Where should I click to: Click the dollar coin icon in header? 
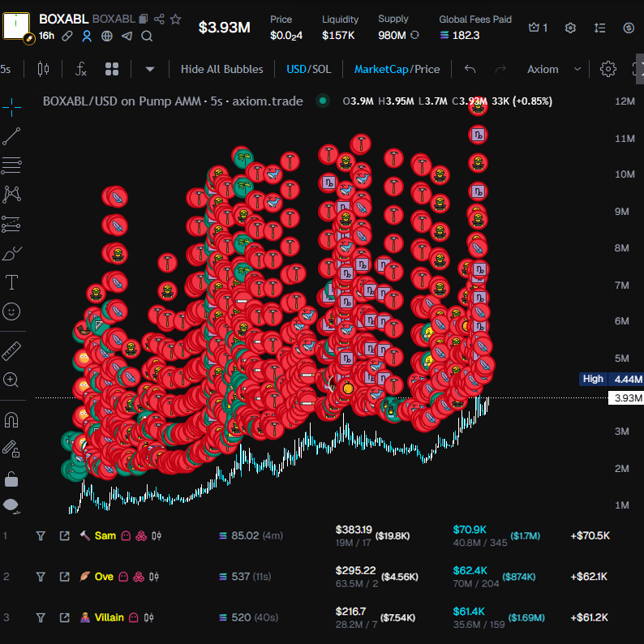tap(629, 28)
